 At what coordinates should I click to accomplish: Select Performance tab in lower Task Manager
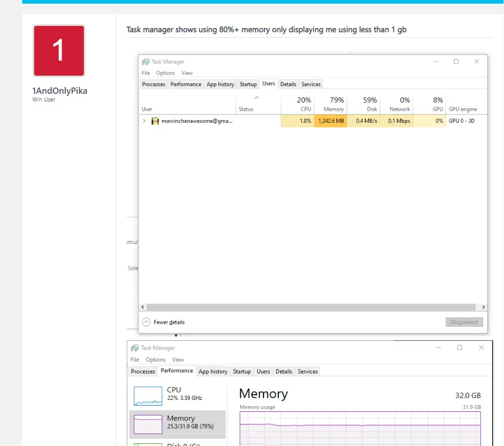(x=177, y=371)
